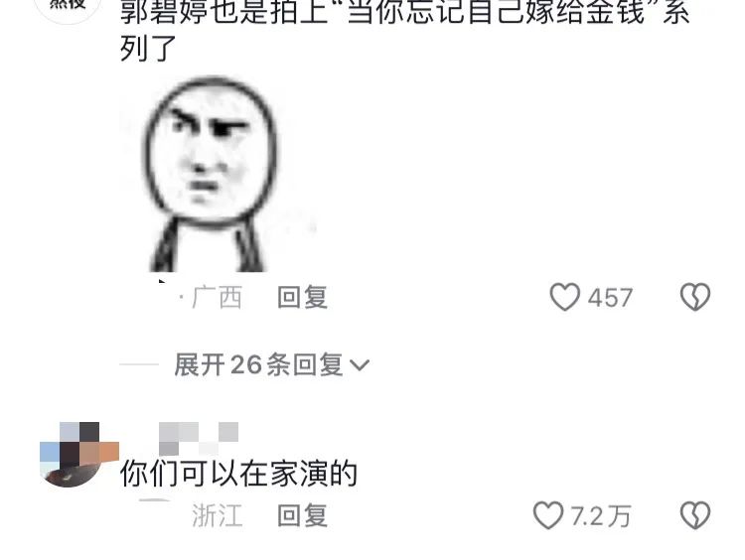
Task: Tap the second line of text 列了
Action: tap(148, 48)
